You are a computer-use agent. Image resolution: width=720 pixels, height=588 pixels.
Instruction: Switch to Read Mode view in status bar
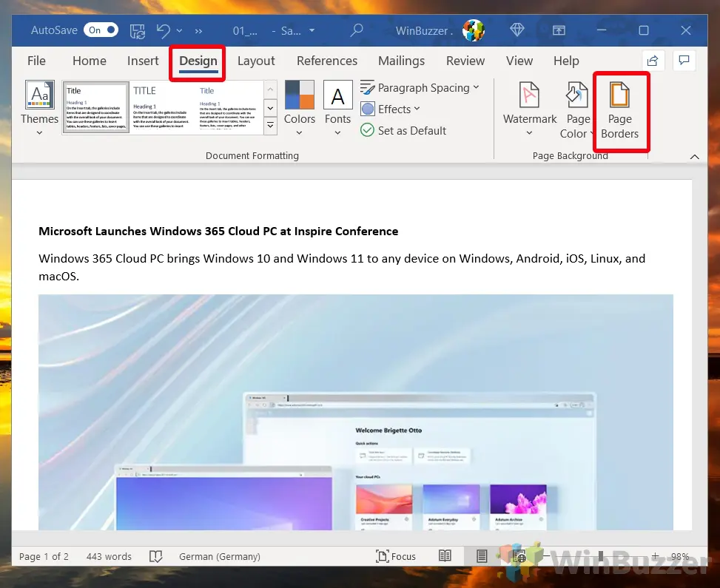click(445, 555)
